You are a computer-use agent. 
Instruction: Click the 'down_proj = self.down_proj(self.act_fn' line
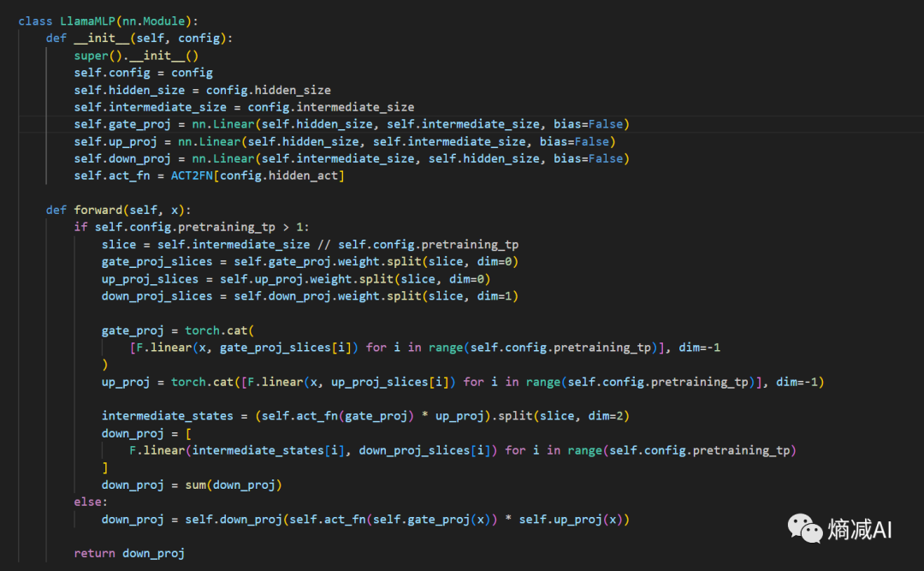pos(365,520)
